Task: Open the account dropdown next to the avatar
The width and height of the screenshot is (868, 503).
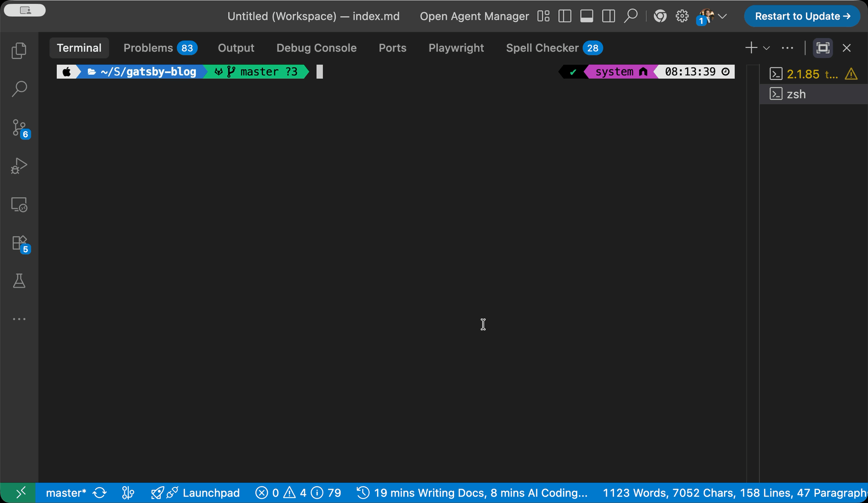Action: [x=723, y=16]
